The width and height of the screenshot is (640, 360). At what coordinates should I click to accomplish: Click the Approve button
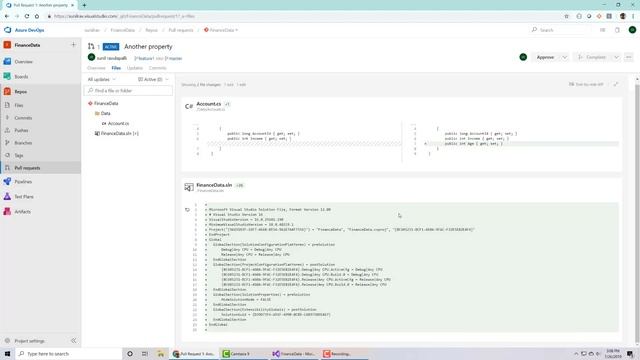click(545, 58)
